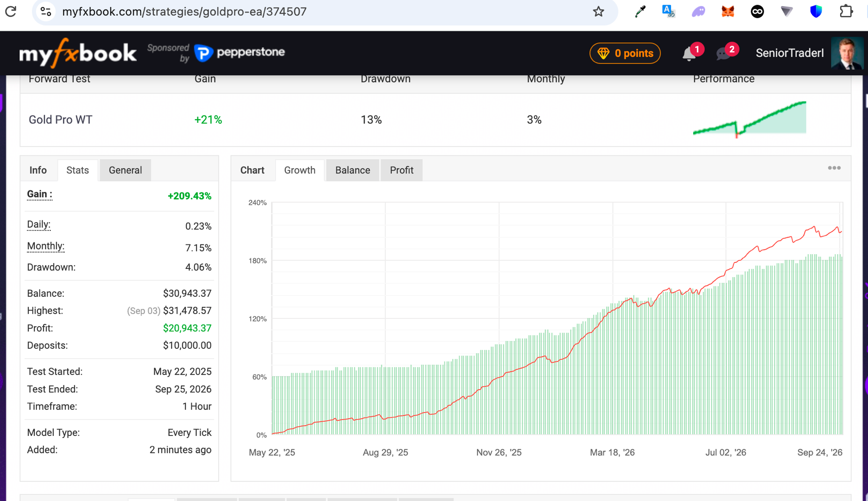Open notifications bell with 1 alert
The height and width of the screenshot is (501, 868).
click(689, 54)
